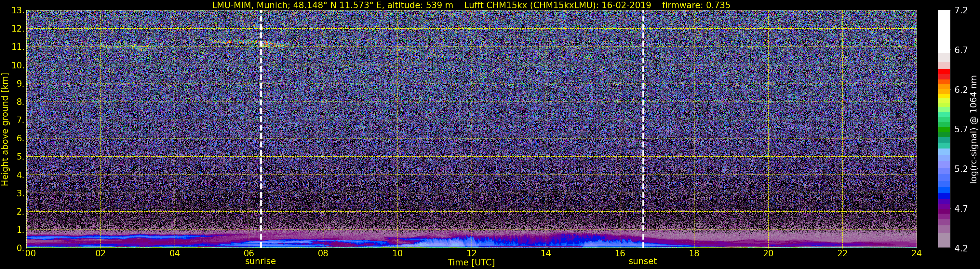Click the 'Time [UTC]' axis label
This screenshot has width=980, height=269.
click(x=471, y=262)
